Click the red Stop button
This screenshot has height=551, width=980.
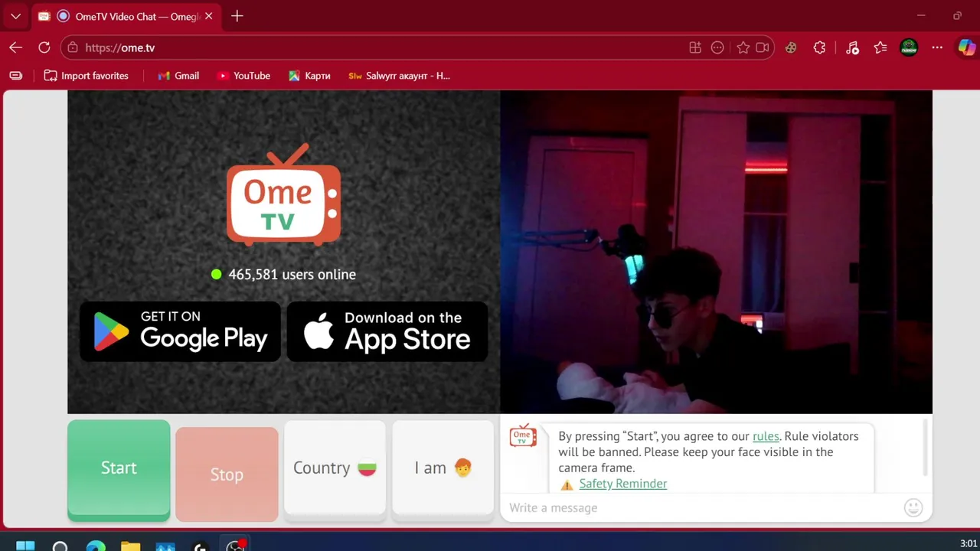[227, 474]
